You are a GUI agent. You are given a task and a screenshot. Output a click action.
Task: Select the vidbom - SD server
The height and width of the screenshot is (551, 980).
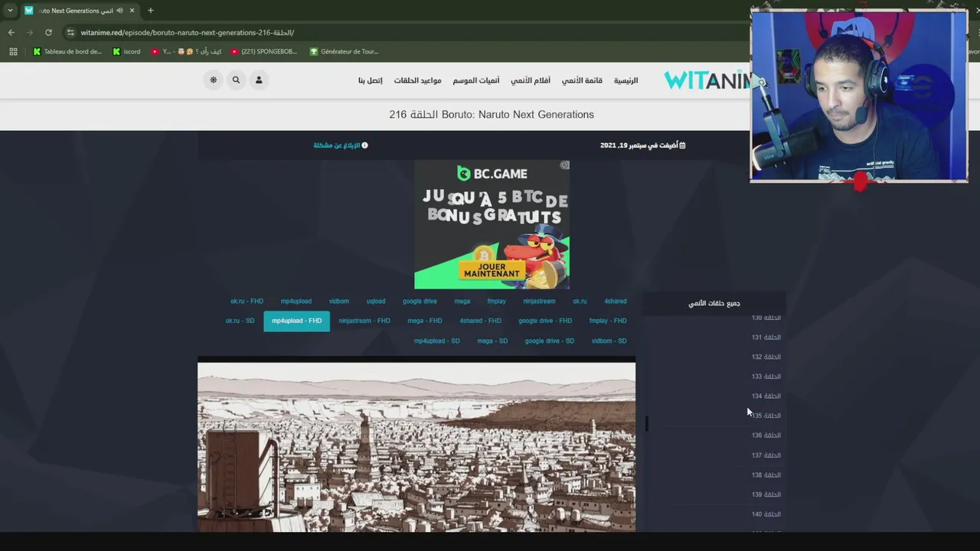coord(609,341)
